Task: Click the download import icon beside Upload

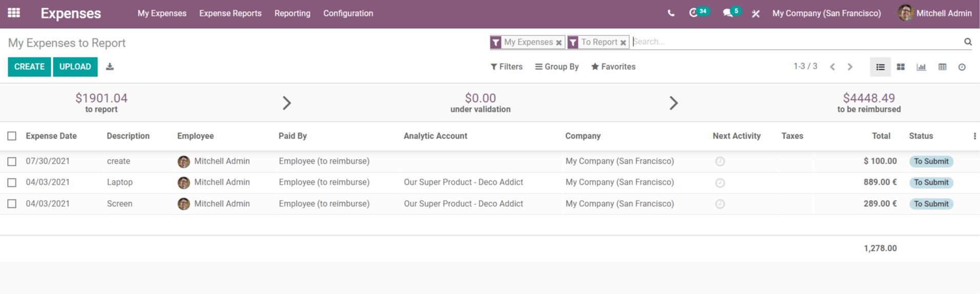Action: coord(110,67)
